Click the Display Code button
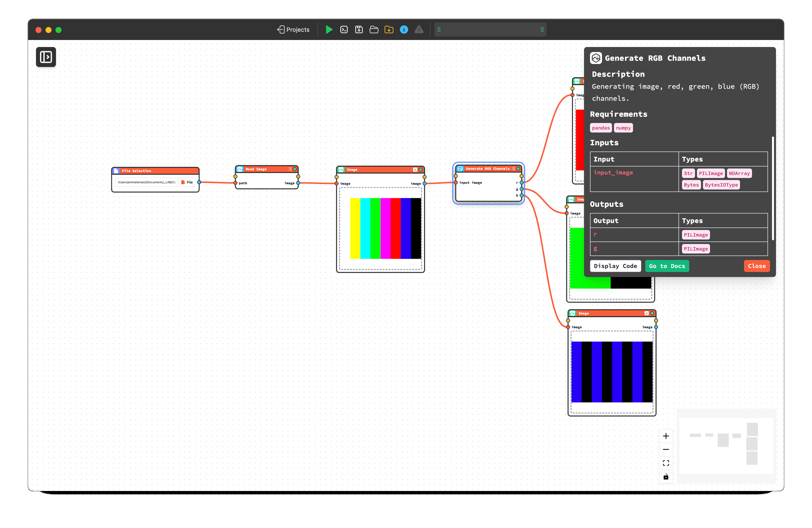This screenshot has height=528, width=812. [x=615, y=266]
